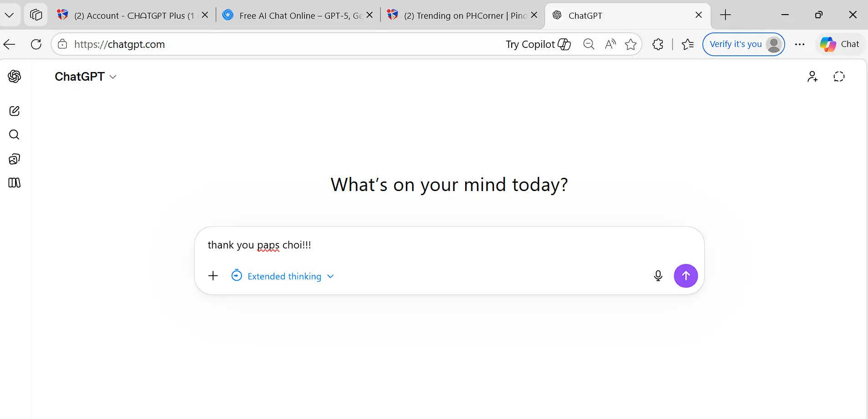This screenshot has height=419, width=868.
Task: Click the zoom out magnifier icon in address bar
Action: pos(589,44)
